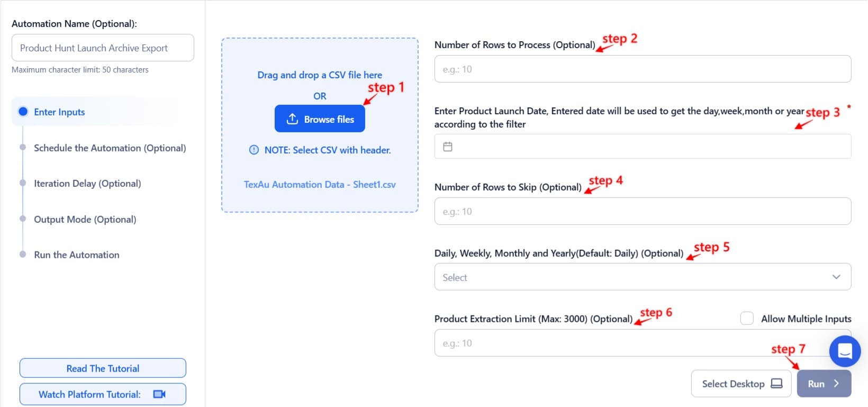Click the monitor icon in Select Desktop button
This screenshot has height=407, width=868.
pos(776,383)
